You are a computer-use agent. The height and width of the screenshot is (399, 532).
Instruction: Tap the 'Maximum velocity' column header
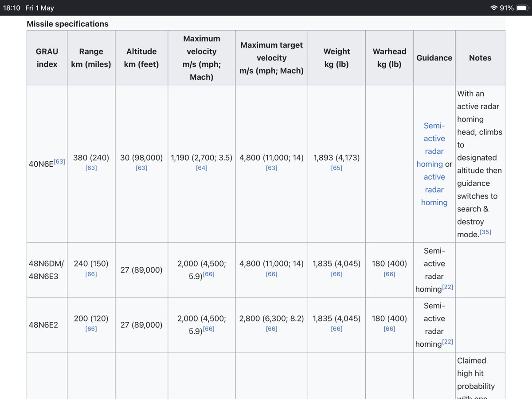click(x=202, y=58)
